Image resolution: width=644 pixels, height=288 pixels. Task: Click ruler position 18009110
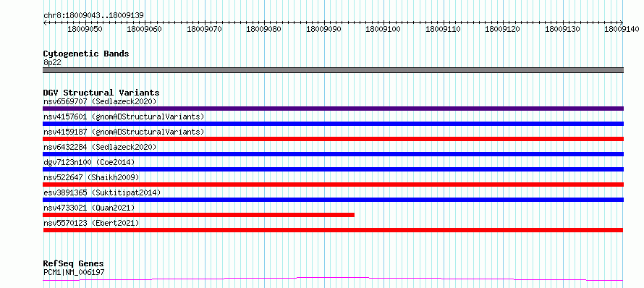(444, 30)
